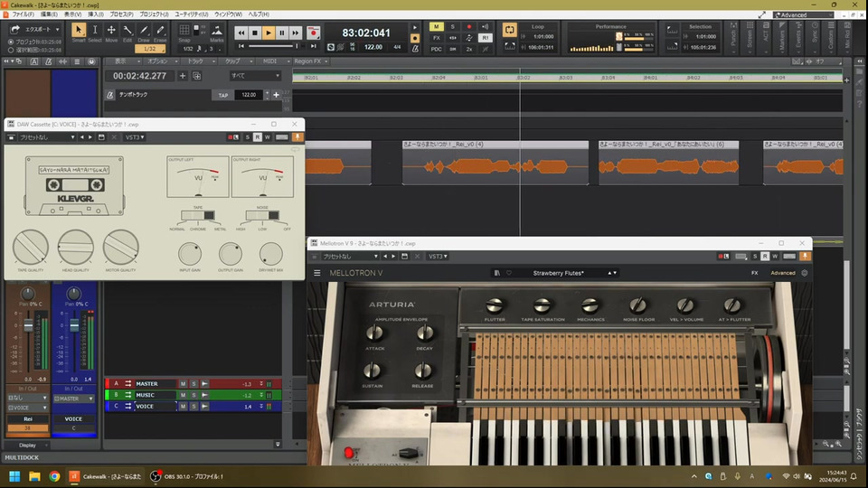This screenshot has height=488, width=868.
Task: Open Windows Start menu
Action: coord(15,476)
